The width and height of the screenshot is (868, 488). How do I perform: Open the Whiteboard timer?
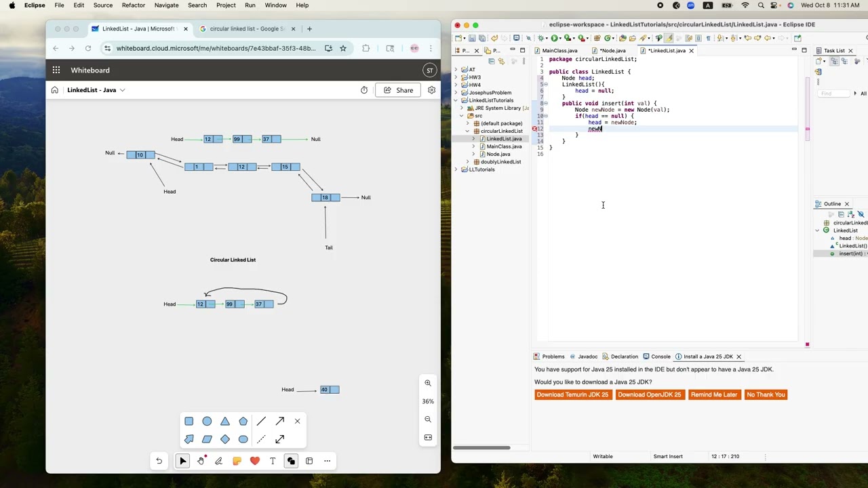click(x=364, y=90)
